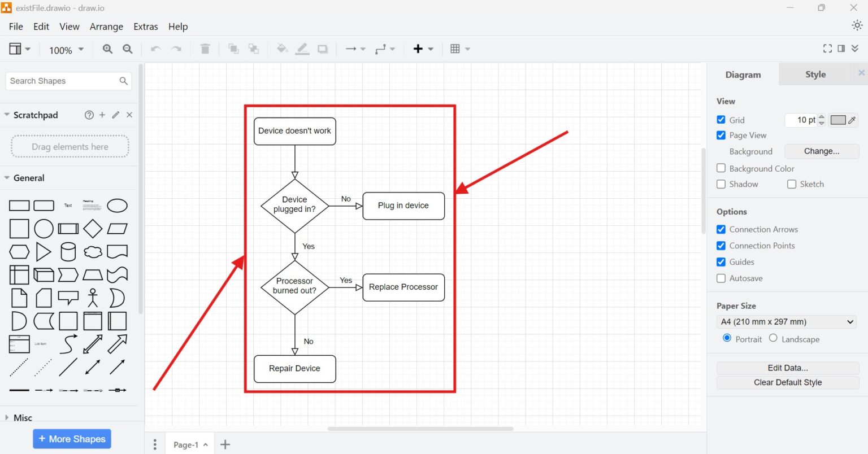Click the Zoom Out magnifier icon
868x454 pixels.
coord(128,49)
